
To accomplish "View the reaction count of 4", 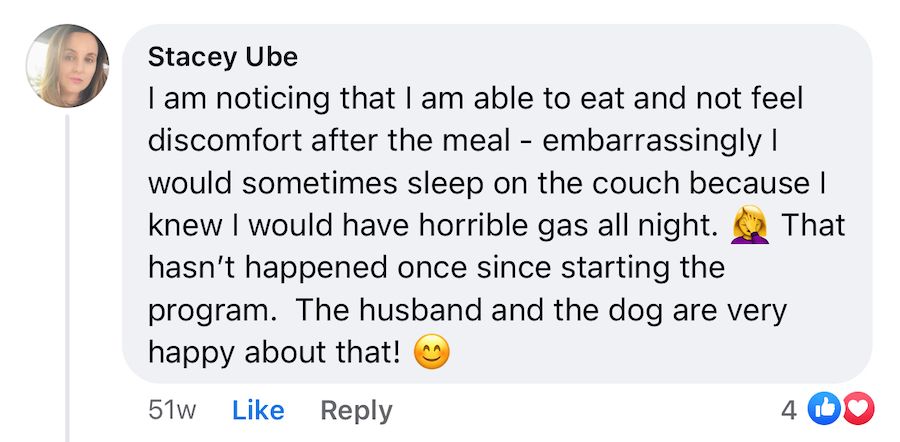I will (789, 409).
